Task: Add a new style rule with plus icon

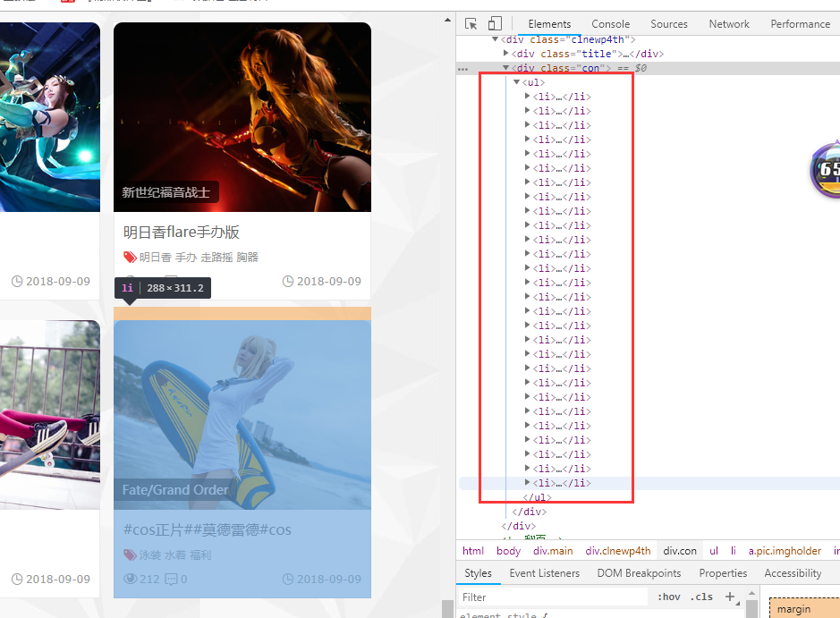Action: click(x=730, y=597)
